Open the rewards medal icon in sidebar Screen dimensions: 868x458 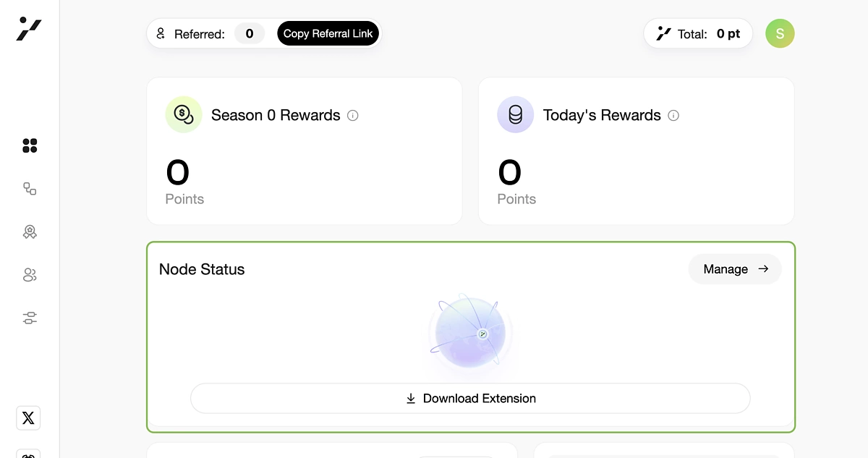[x=30, y=232]
